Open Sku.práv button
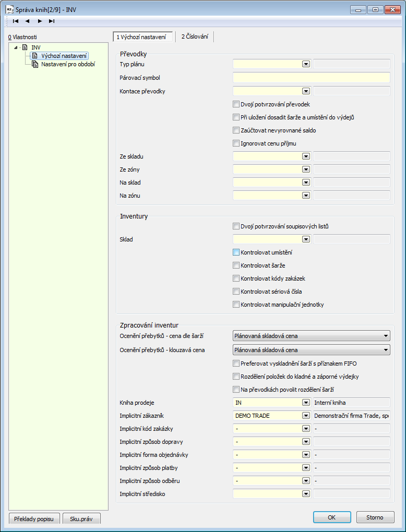Viewport: 406px width, 532px height. coord(81,519)
